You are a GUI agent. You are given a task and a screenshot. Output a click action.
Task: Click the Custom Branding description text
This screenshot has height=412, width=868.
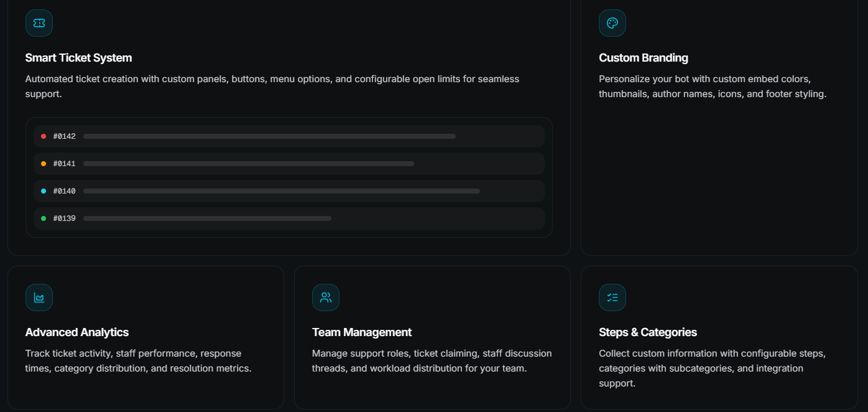click(713, 87)
